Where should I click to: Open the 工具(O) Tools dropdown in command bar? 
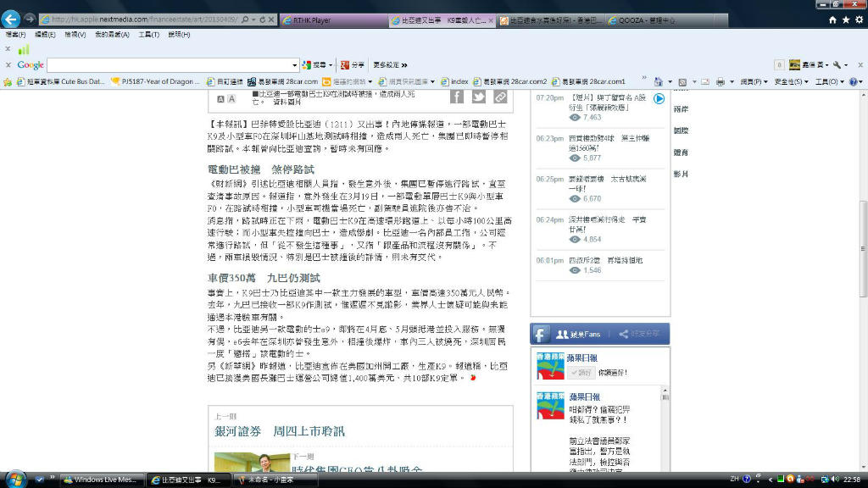[829, 82]
